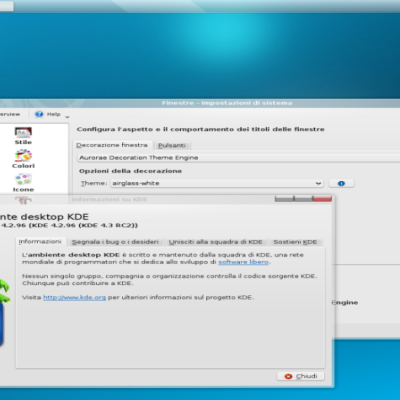Open the Colori settings icon
This screenshot has height=400, width=400.
click(x=23, y=159)
